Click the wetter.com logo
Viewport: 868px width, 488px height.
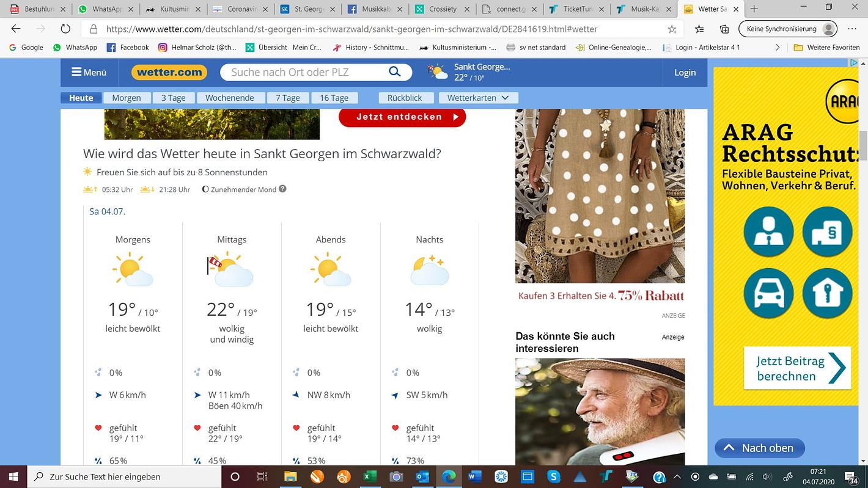[169, 72]
